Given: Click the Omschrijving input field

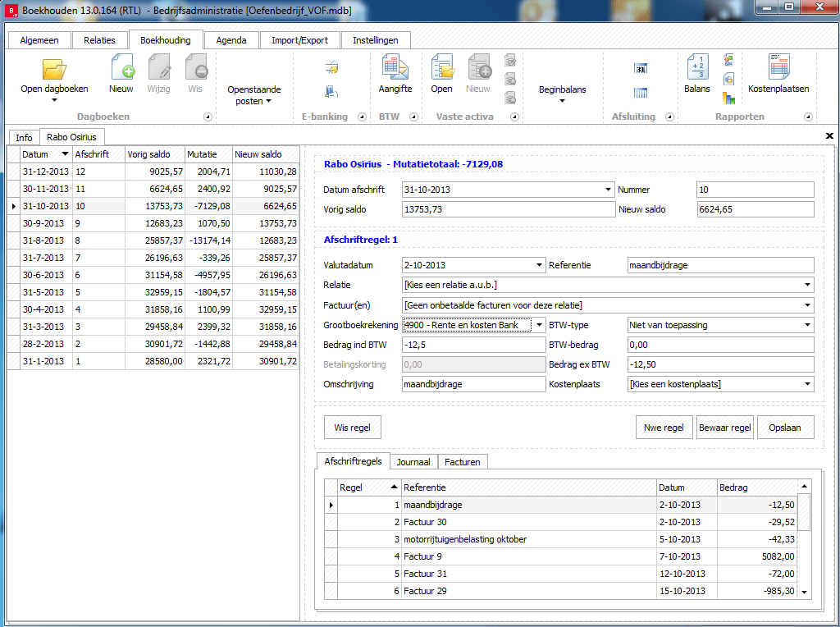Looking at the screenshot, I should pos(473,384).
